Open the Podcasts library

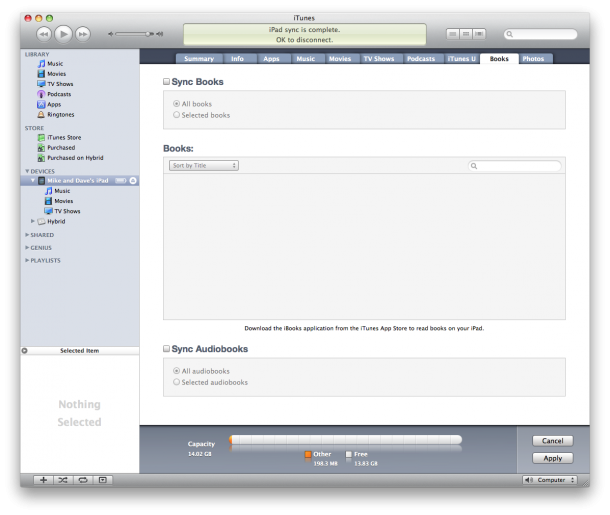54,94
